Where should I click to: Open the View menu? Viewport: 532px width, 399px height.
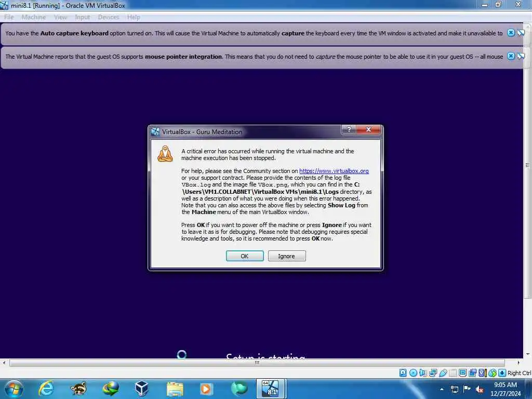(x=60, y=17)
